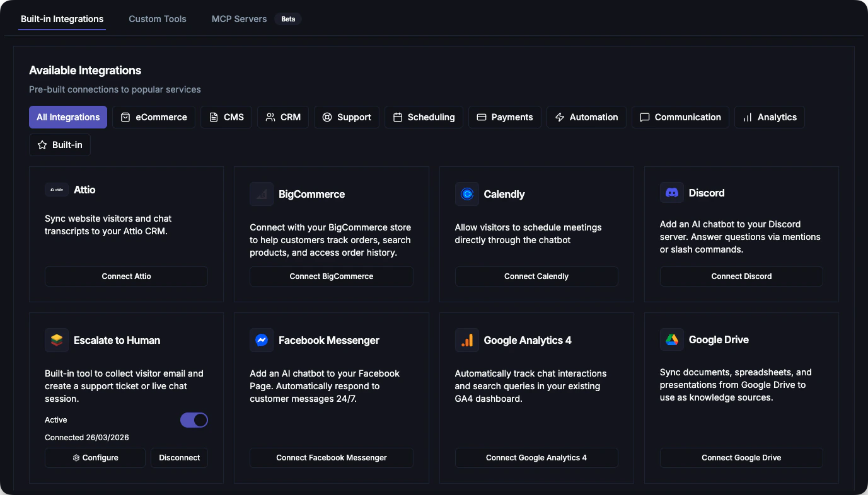Open the MCP Servers tab
The height and width of the screenshot is (495, 868).
coord(239,19)
